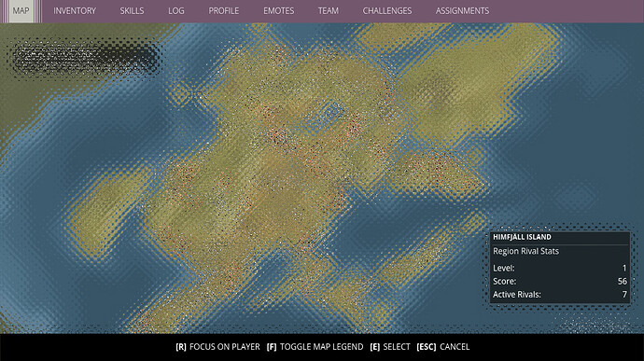Click the Level value row
644x361 pixels.
click(x=560, y=268)
